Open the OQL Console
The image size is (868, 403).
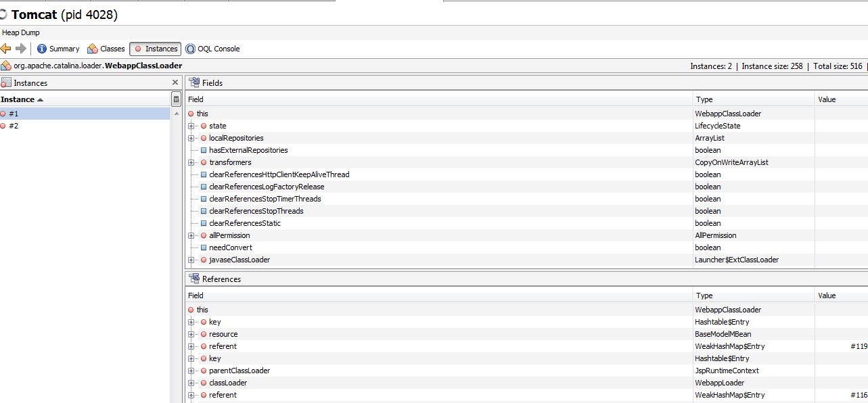pyautogui.click(x=212, y=49)
